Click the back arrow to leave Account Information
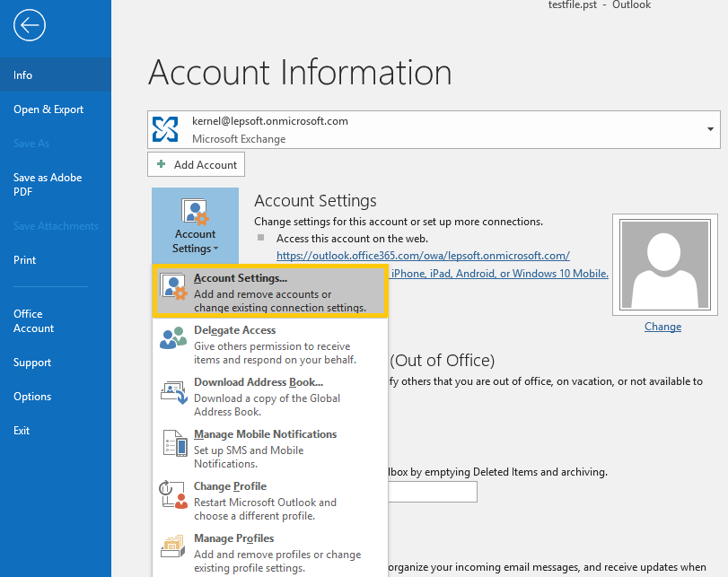 tap(29, 25)
